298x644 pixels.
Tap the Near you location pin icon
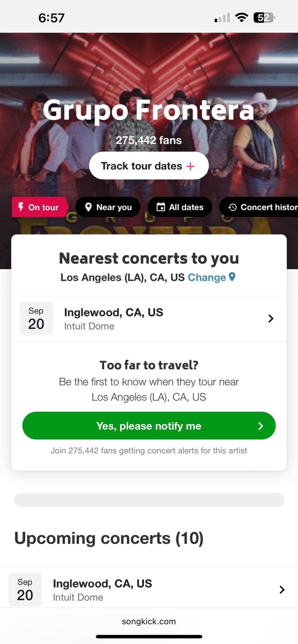tap(88, 207)
